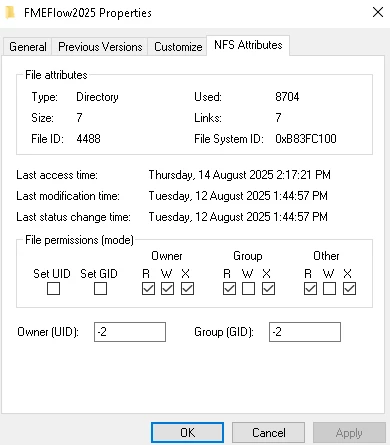Click the Group (GID) input field
This screenshot has width=390, height=445.
[305, 332]
